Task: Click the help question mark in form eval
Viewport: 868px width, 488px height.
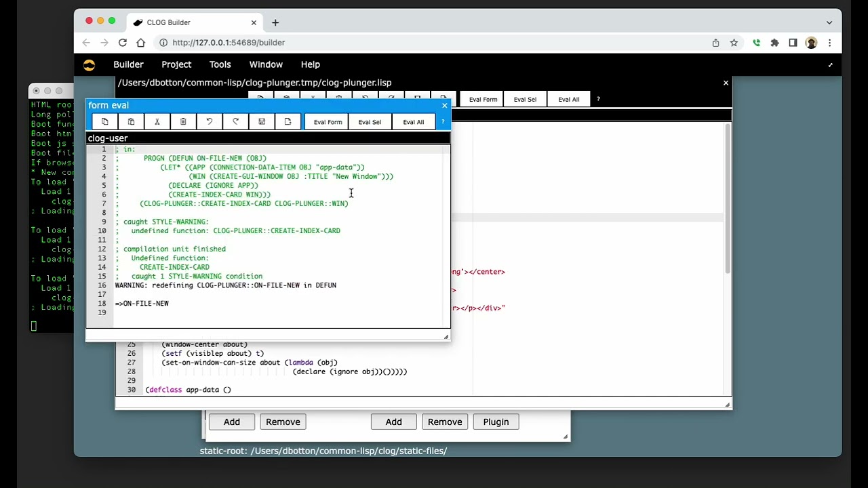Action: 443,122
